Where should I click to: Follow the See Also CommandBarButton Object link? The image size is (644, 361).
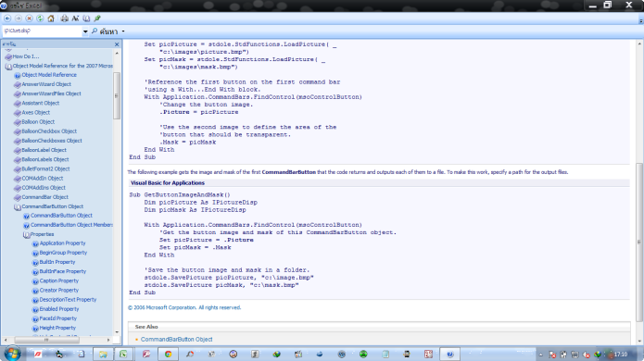(177, 340)
